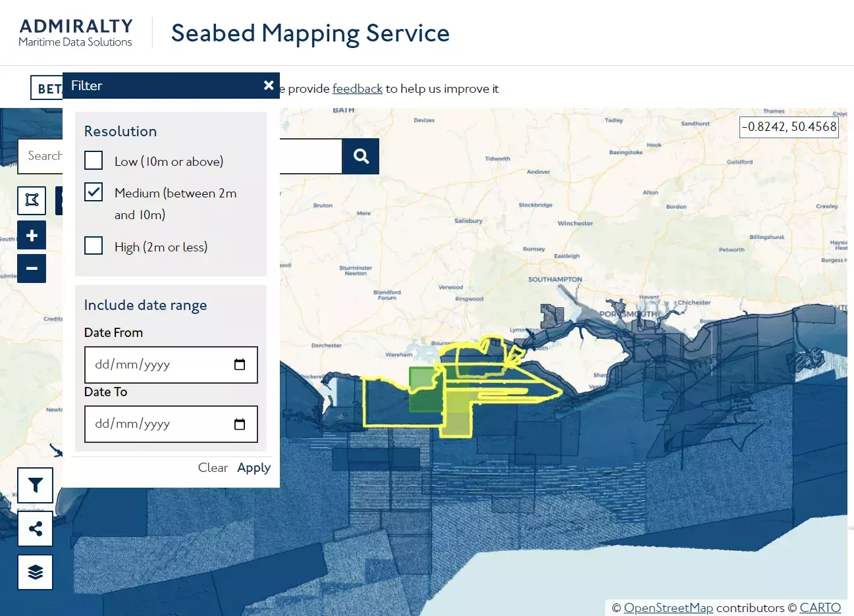Open the CARTO attribution link
Image resolution: width=854 pixels, height=616 pixels.
coord(820,608)
